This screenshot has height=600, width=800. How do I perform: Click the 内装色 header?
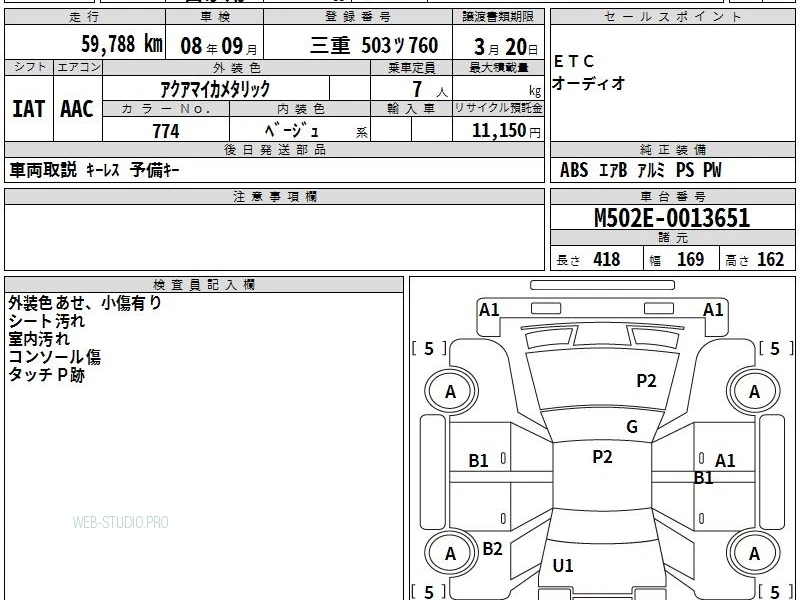click(301, 109)
